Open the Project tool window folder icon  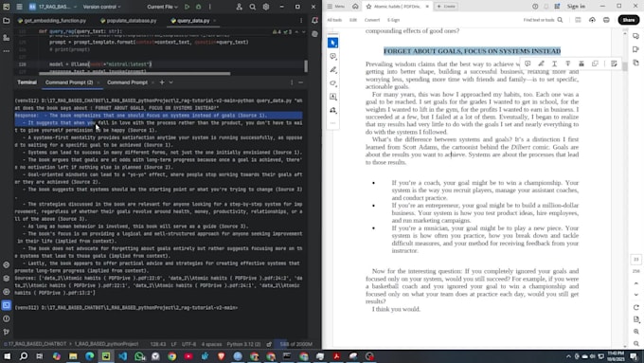7,21
